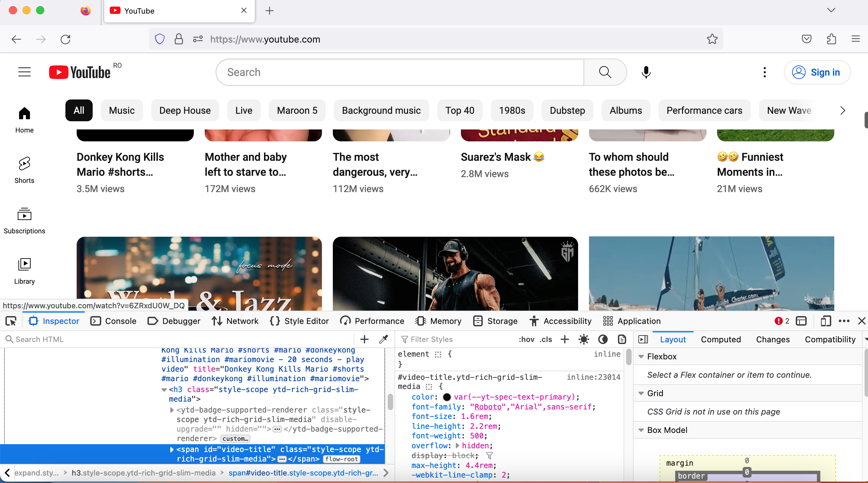Image resolution: width=868 pixels, height=483 pixels.
Task: Switch to the Console tab
Action: click(113, 321)
